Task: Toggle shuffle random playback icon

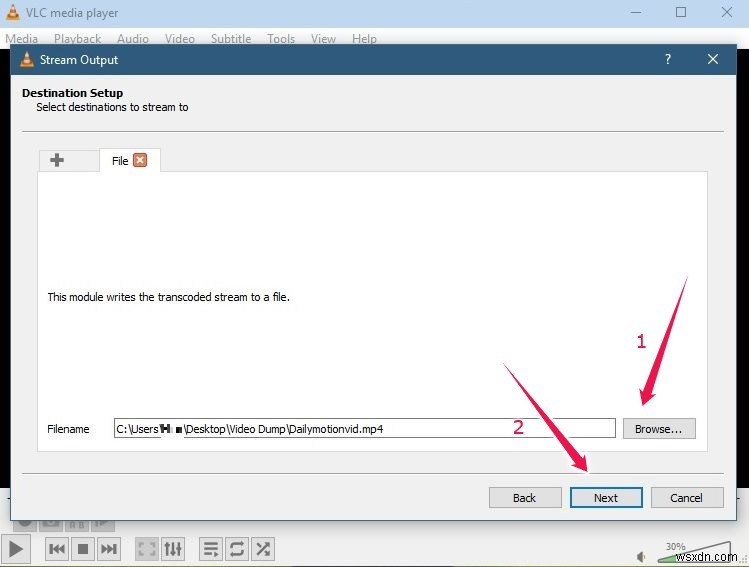Action: 262,549
